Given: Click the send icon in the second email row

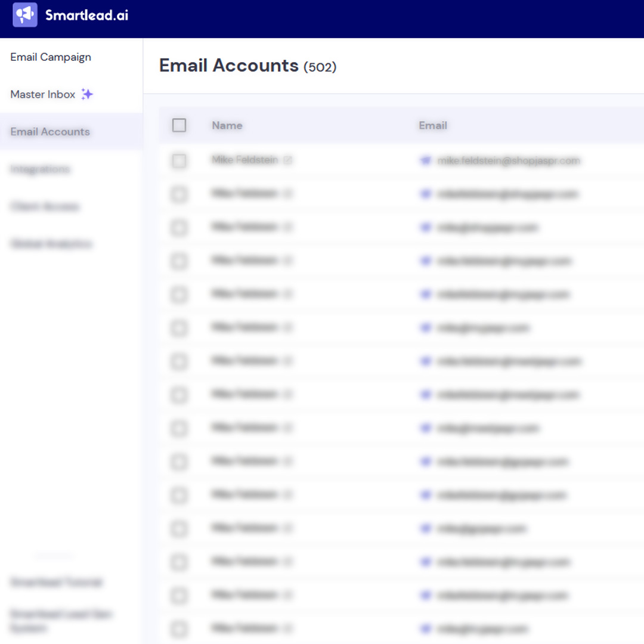Looking at the screenshot, I should [425, 193].
